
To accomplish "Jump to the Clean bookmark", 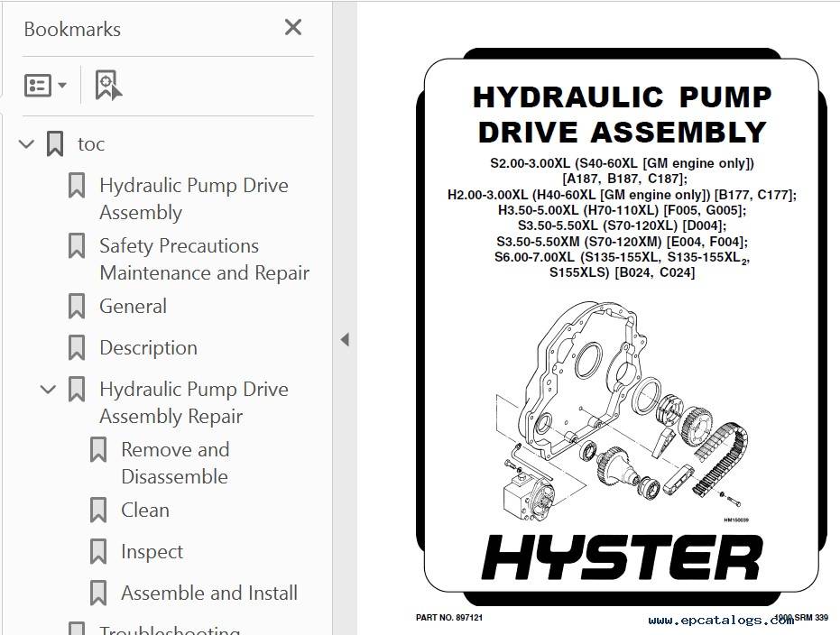I will point(145,511).
